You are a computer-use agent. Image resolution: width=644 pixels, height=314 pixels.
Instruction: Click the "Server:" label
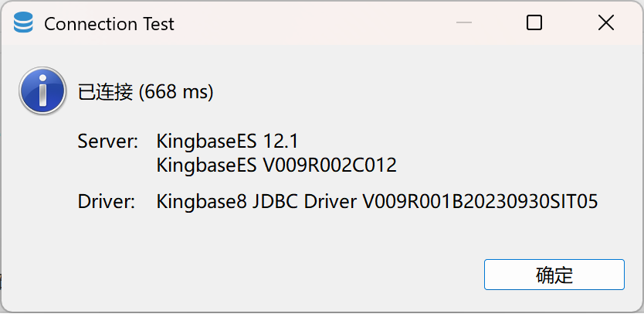tap(108, 142)
